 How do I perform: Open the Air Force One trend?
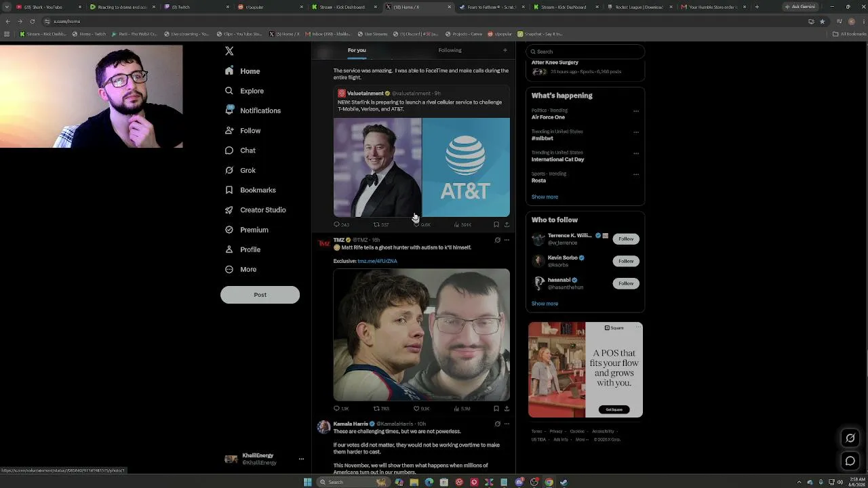pos(548,117)
